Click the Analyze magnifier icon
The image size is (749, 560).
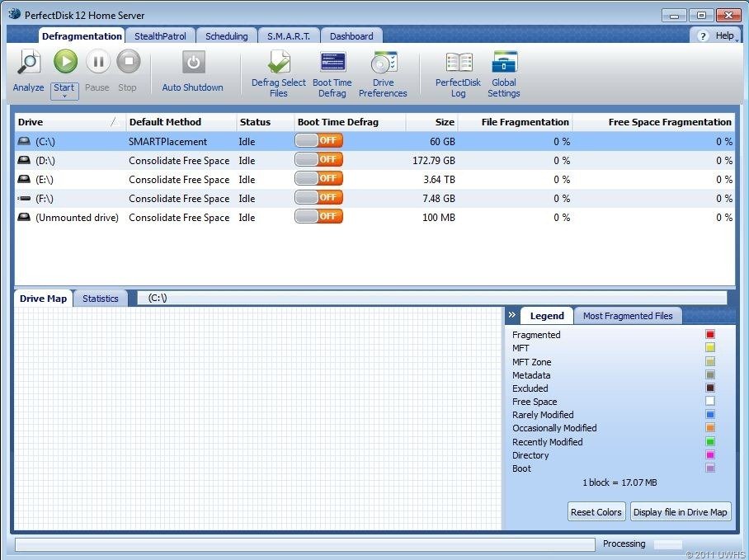click(29, 63)
